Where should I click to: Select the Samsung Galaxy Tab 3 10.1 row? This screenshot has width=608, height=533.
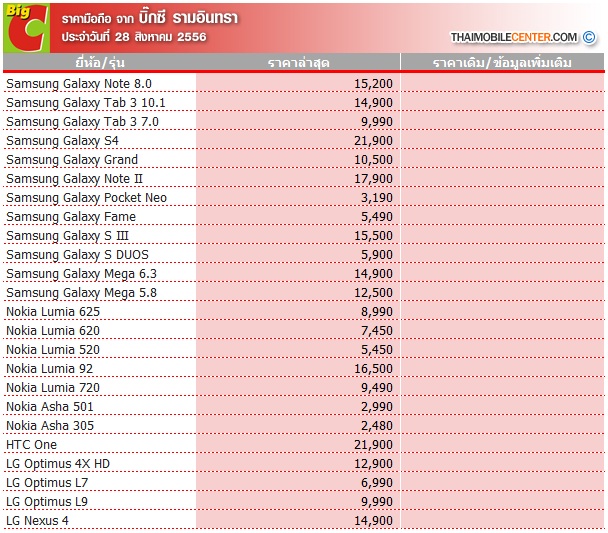tap(304, 102)
